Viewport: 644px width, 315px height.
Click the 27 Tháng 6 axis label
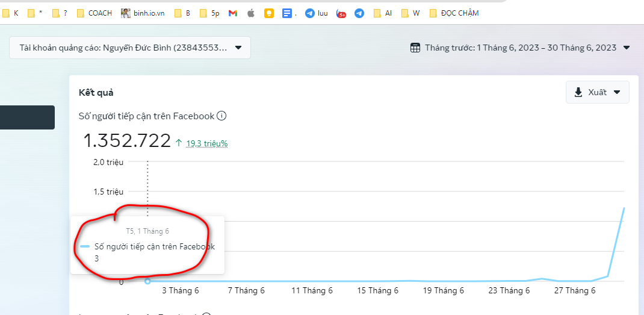575,291
